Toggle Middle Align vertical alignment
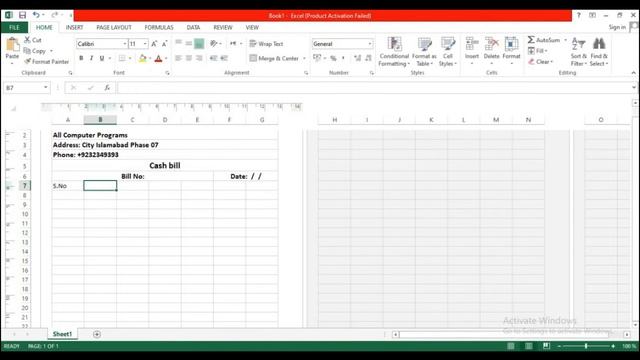The width and height of the screenshot is (640, 360). [189, 43]
